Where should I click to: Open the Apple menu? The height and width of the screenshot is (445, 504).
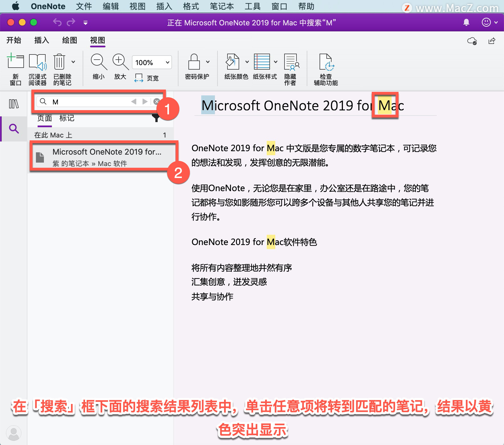16,6
